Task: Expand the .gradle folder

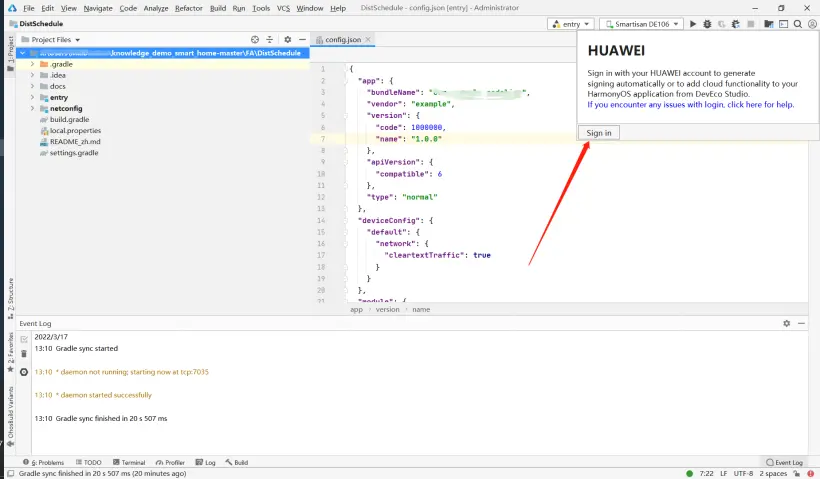Action: [x=32, y=64]
